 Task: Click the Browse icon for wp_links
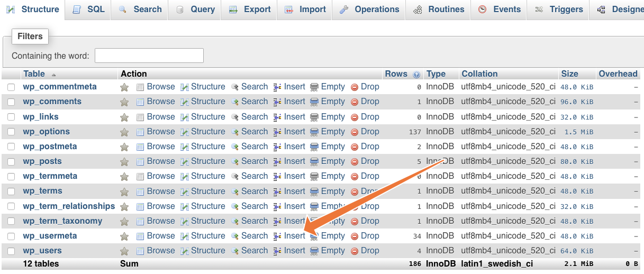pyautogui.click(x=140, y=117)
